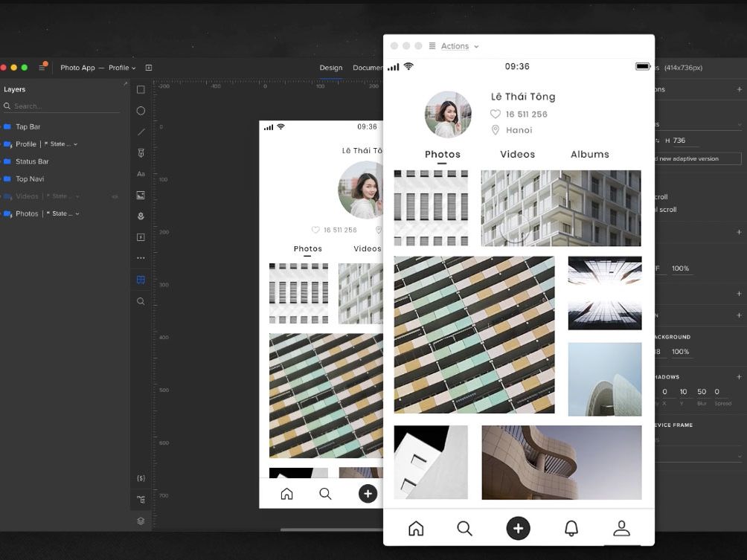Toggle visibility of the Videos layer
747x560 pixels.
click(x=115, y=196)
